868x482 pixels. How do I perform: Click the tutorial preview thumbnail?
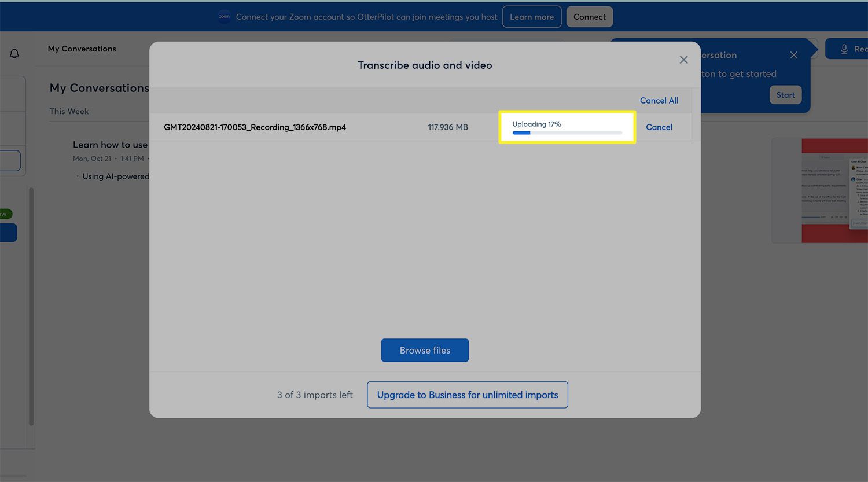(x=819, y=190)
